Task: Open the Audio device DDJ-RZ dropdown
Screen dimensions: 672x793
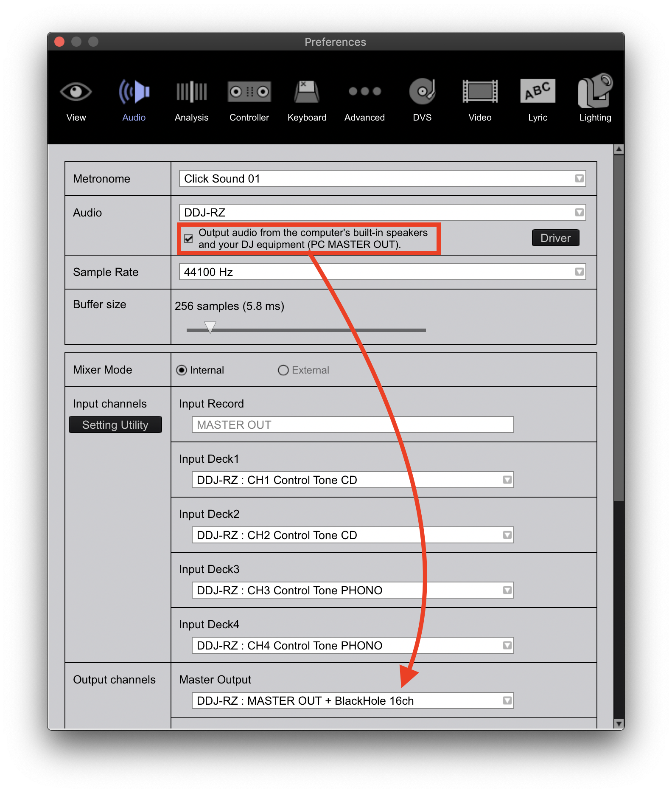Action: tap(383, 212)
